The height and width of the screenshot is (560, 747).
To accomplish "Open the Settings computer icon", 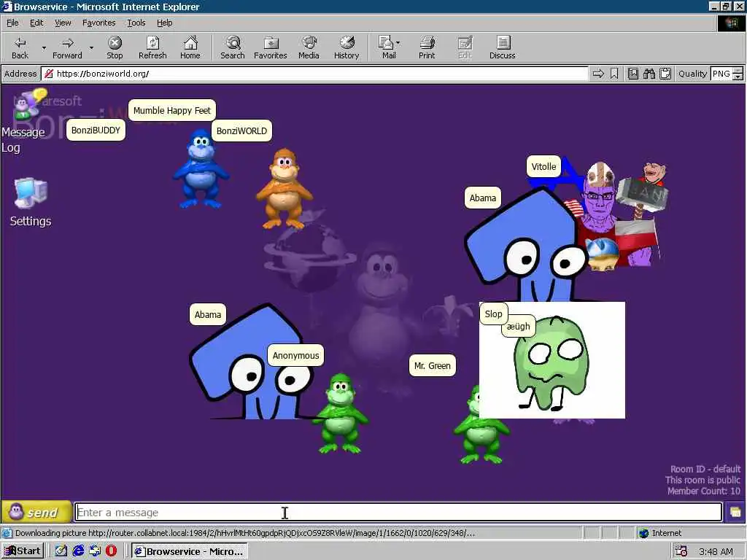I will (31, 203).
